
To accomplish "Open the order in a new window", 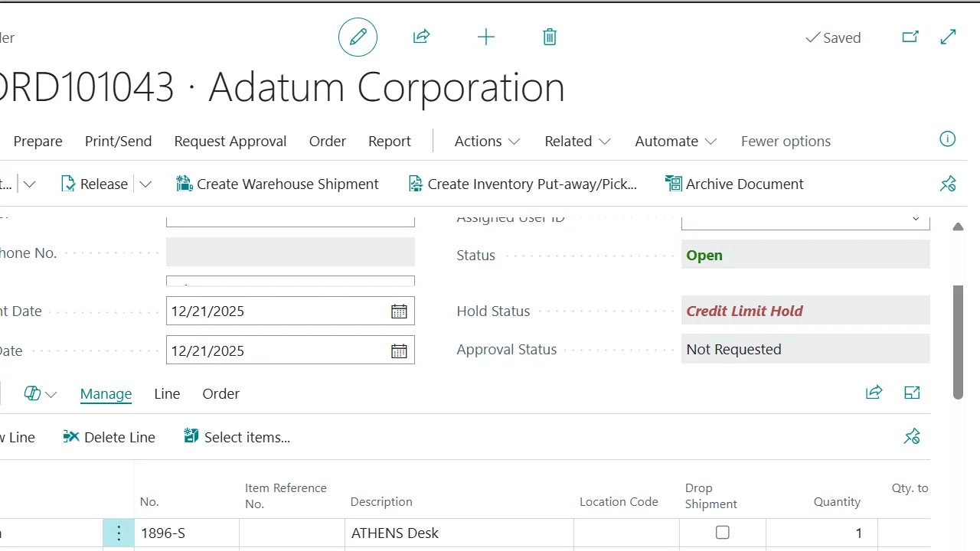I will pyautogui.click(x=910, y=37).
